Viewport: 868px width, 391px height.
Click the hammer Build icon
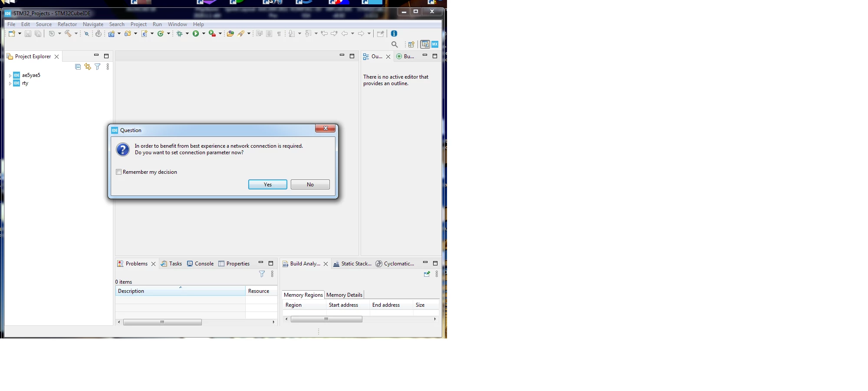coord(68,33)
